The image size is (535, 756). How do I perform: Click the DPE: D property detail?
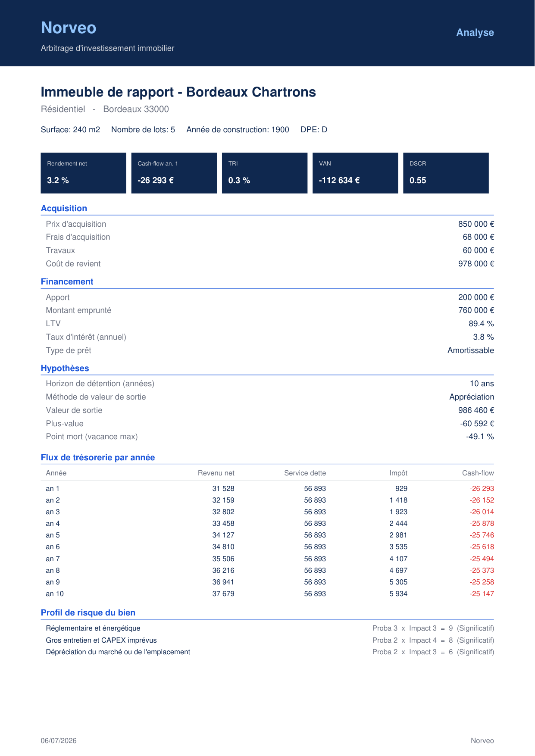314,130
